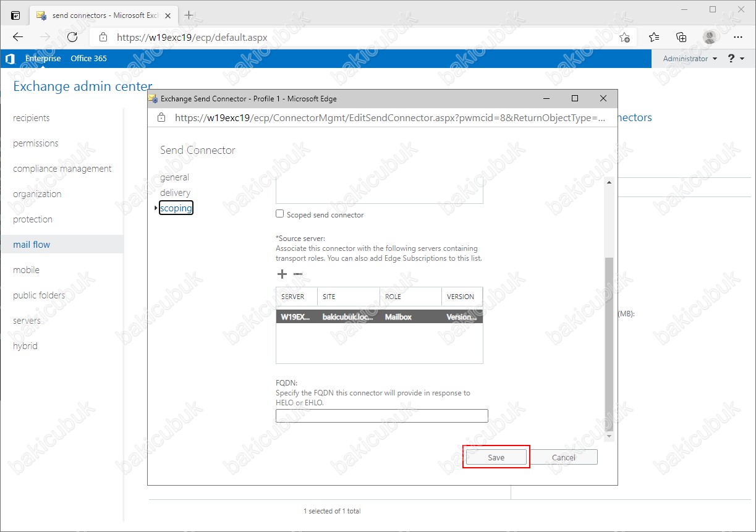Viewport: 756px width, 532px height.
Task: Maximize the Exchange Send Connector popup window
Action: [x=575, y=98]
